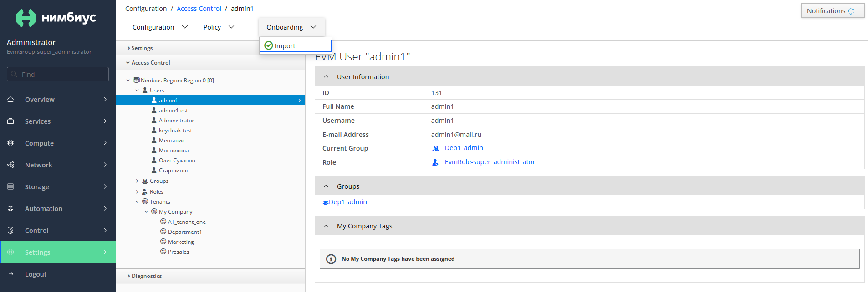This screenshot has height=292, width=868.
Task: Select the Department1 tenant
Action: (185, 232)
